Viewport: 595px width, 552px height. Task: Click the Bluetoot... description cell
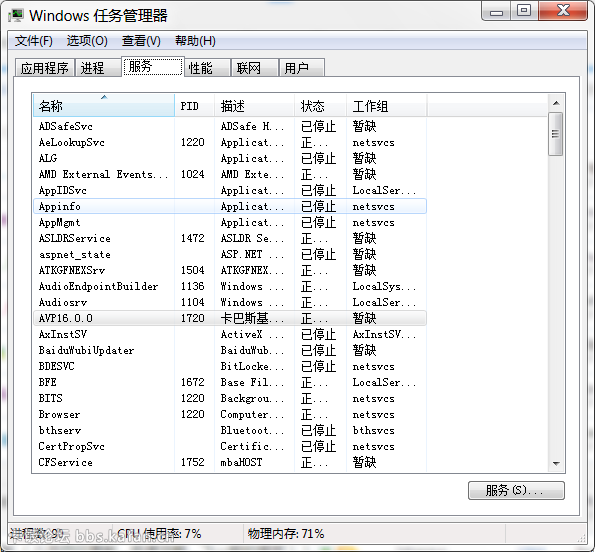(252, 430)
